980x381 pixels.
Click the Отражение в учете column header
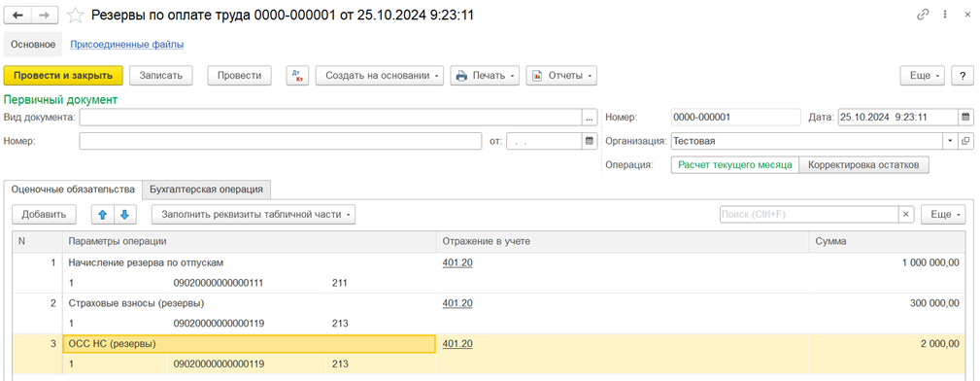coord(623,241)
